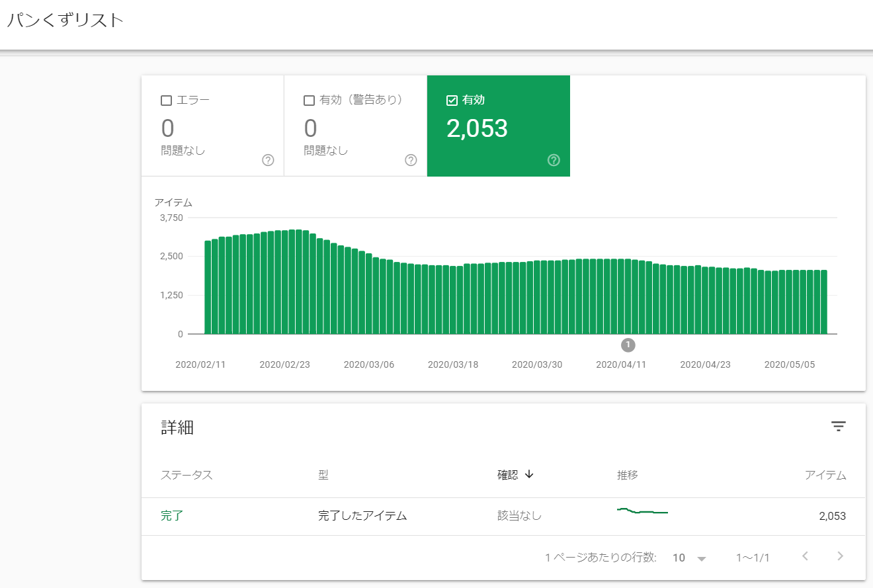
Task: Click the 詳細 section heading
Action: tap(177, 427)
